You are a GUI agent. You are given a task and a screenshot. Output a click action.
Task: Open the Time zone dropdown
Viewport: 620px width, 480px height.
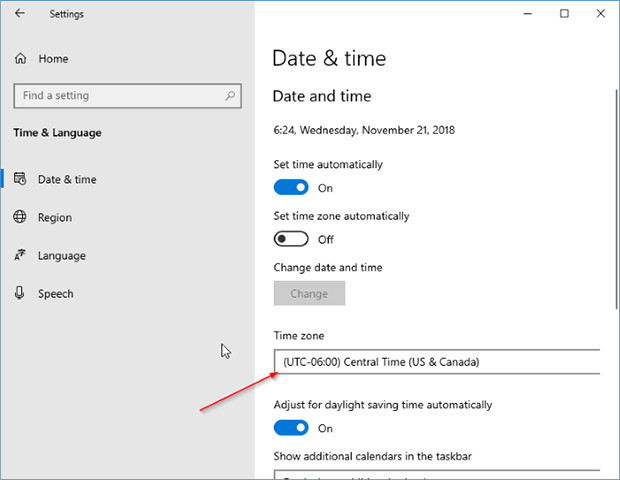436,362
